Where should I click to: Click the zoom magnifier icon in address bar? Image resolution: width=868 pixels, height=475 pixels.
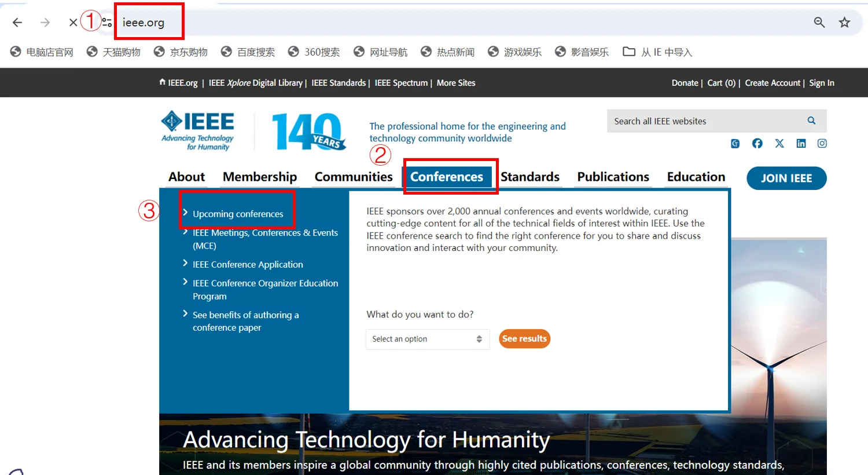tap(819, 23)
